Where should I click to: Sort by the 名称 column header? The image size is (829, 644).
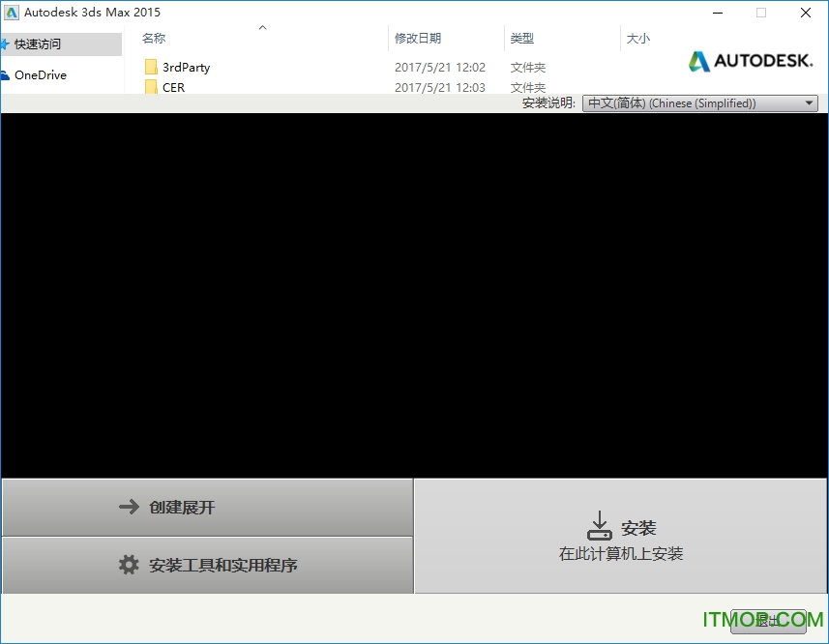(x=154, y=38)
